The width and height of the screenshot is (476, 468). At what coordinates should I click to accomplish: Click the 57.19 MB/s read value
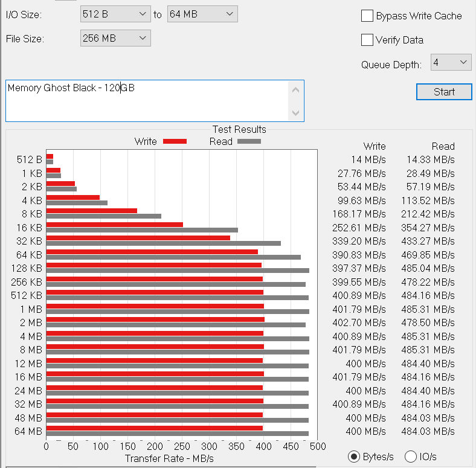tap(431, 187)
